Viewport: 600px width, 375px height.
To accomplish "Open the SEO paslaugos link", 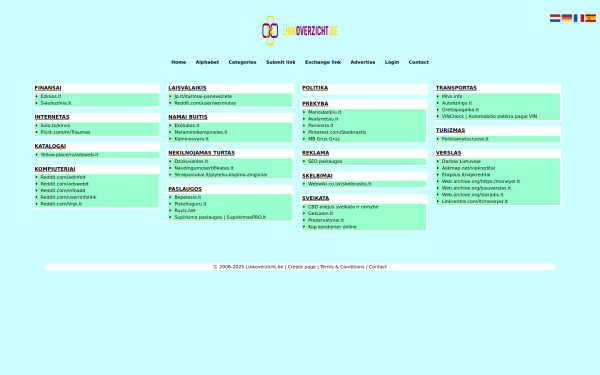I will pos(325,161).
